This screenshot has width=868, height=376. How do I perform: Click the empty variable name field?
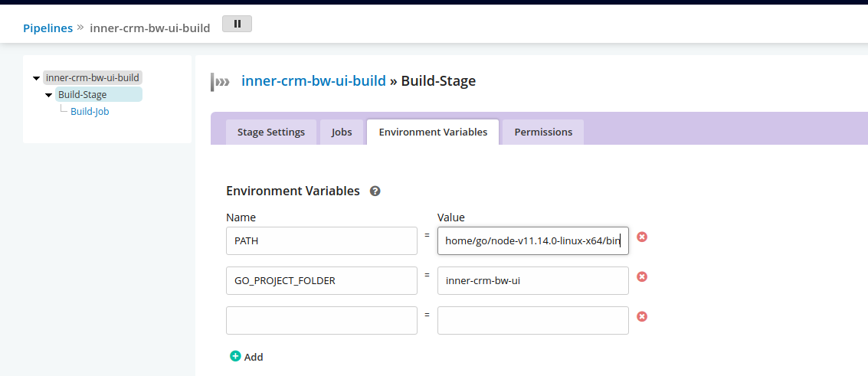(322, 321)
